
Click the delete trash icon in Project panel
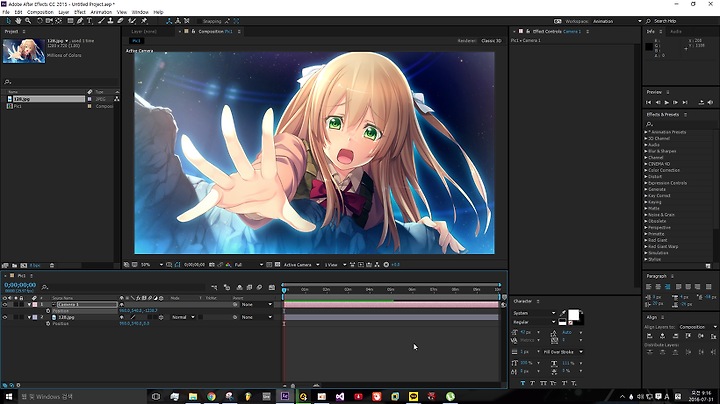point(52,265)
